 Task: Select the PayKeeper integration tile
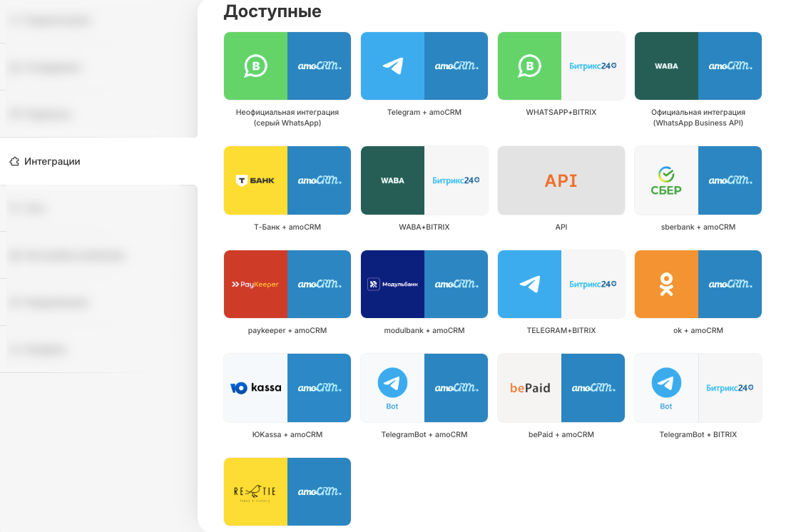tap(287, 284)
